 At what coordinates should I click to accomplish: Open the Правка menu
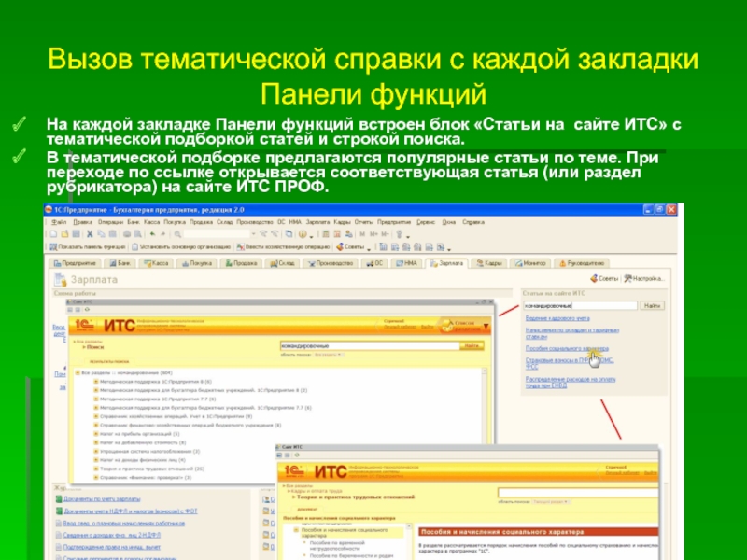coord(82,222)
